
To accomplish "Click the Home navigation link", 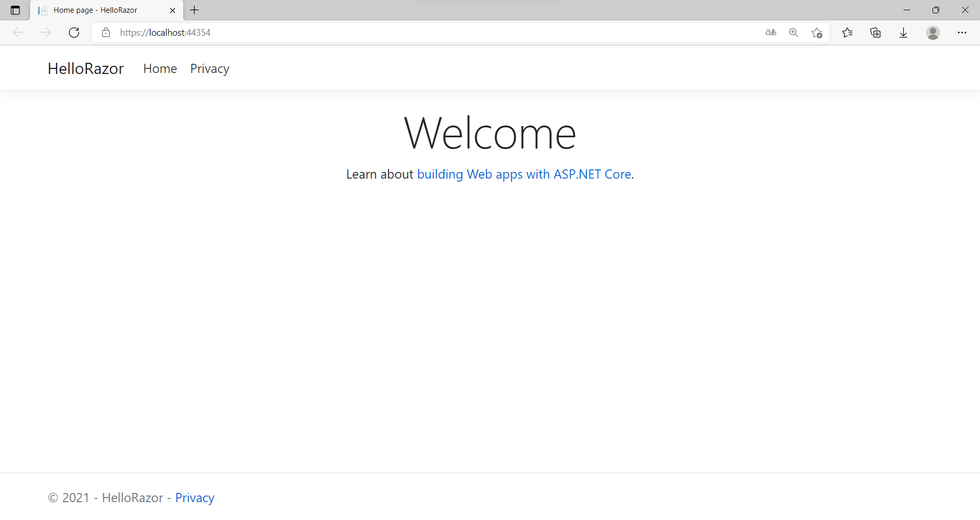I will [x=160, y=68].
